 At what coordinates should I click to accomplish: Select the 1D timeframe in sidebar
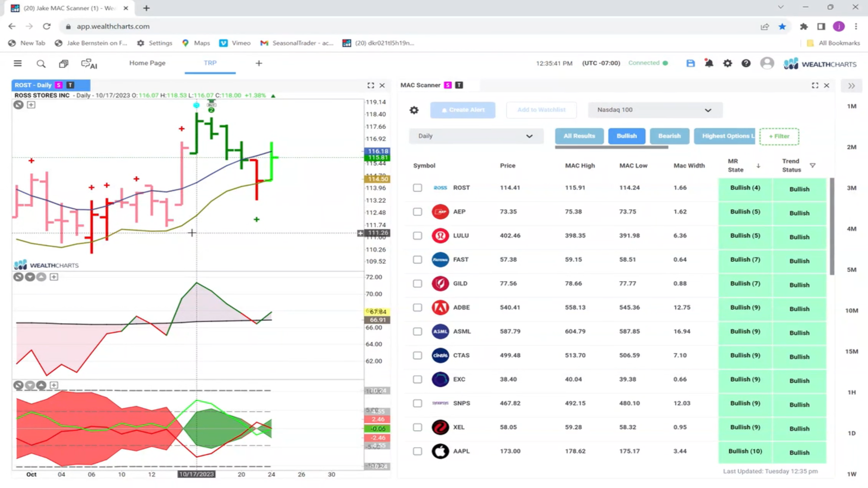852,433
